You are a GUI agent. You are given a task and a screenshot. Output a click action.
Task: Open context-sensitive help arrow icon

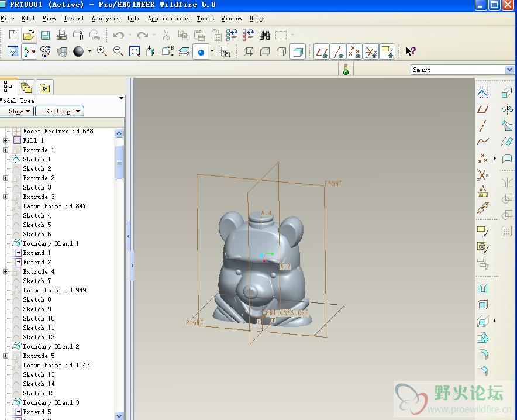click(x=411, y=51)
